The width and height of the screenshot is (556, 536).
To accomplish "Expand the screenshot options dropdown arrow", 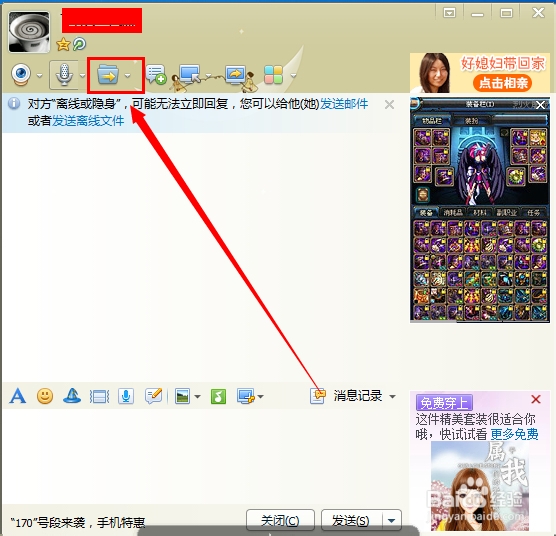I will [x=261, y=397].
